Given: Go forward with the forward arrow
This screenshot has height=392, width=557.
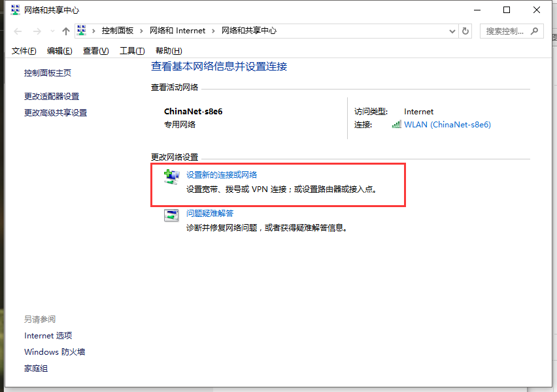Looking at the screenshot, I should point(37,31).
